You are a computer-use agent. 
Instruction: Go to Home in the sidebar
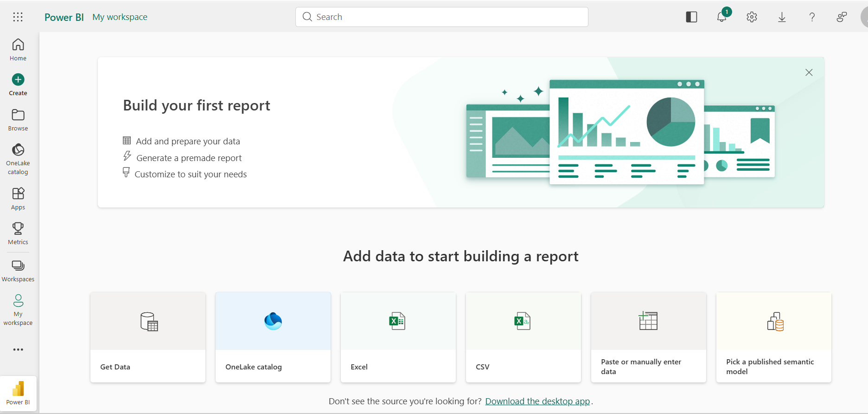[x=18, y=50]
